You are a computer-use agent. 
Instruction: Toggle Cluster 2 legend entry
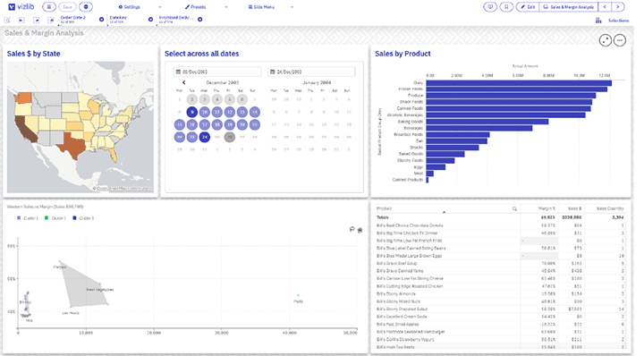pyautogui.click(x=55, y=218)
